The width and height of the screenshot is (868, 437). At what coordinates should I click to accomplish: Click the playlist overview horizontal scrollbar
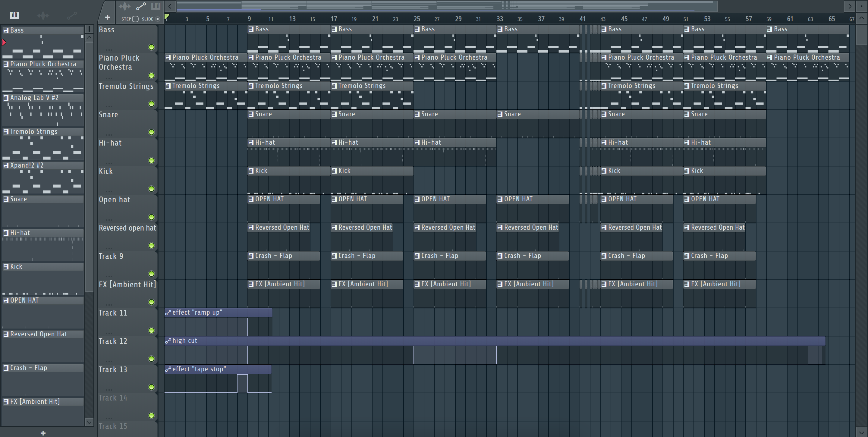(447, 6)
